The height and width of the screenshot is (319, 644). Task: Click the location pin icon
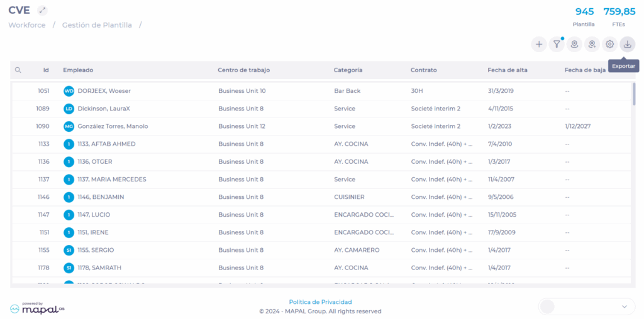point(574,44)
